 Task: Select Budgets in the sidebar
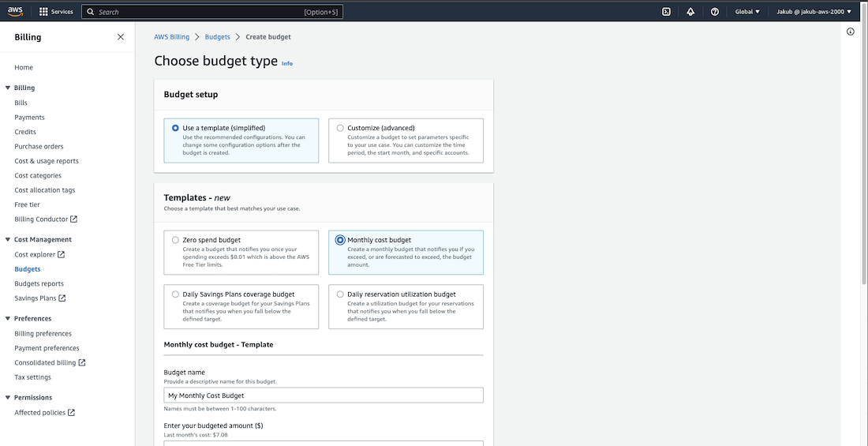pos(27,269)
